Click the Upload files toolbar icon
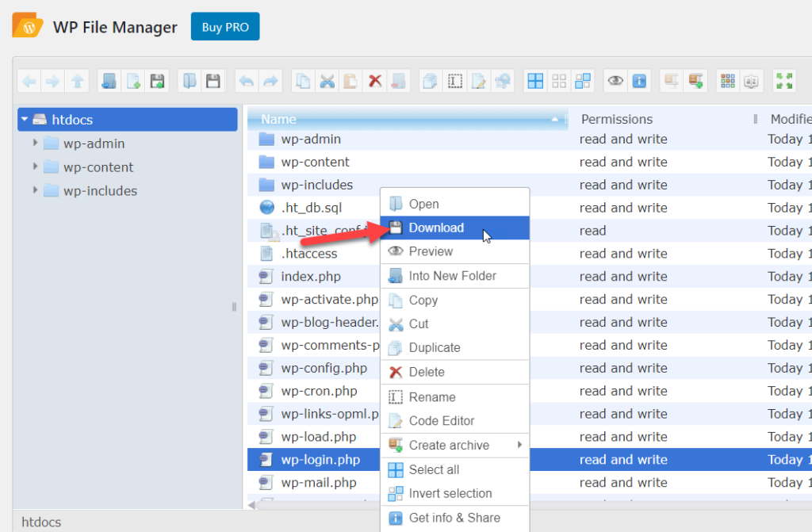The height and width of the screenshot is (532, 812). [157, 82]
